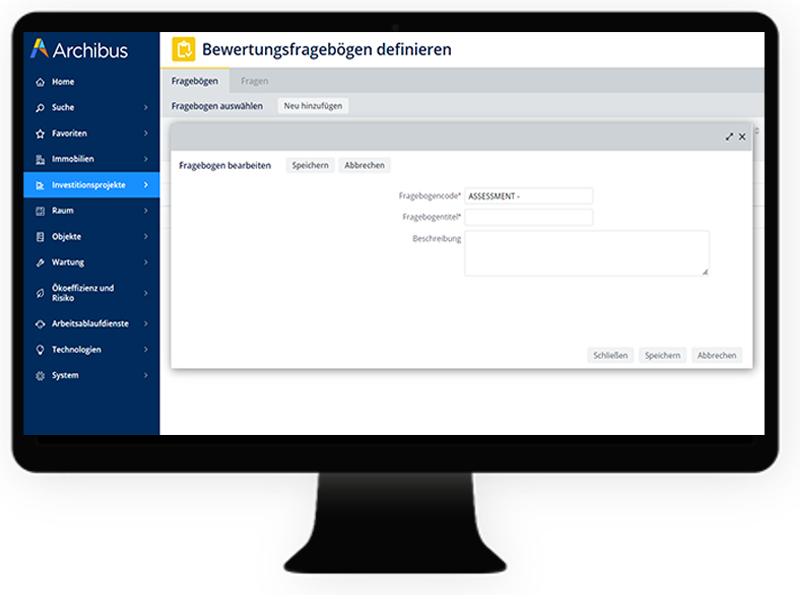Close the Fragebogen dialog with the X
The height and width of the screenshot is (595, 800).
tap(742, 137)
